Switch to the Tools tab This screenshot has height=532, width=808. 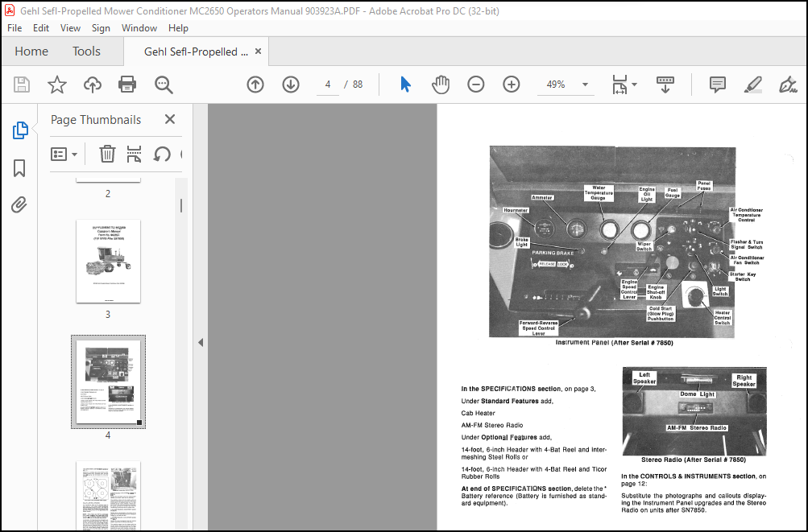[86, 52]
